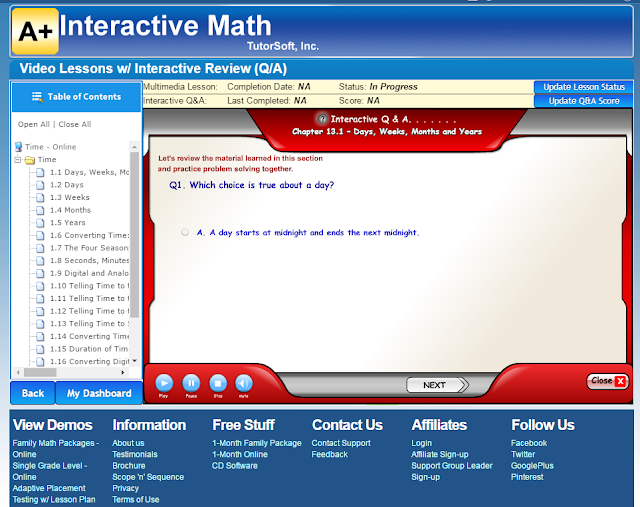Screen dimensions: 640x507
Task: Open lesson 1.8 Seconds, Minutes
Action: coord(89,261)
